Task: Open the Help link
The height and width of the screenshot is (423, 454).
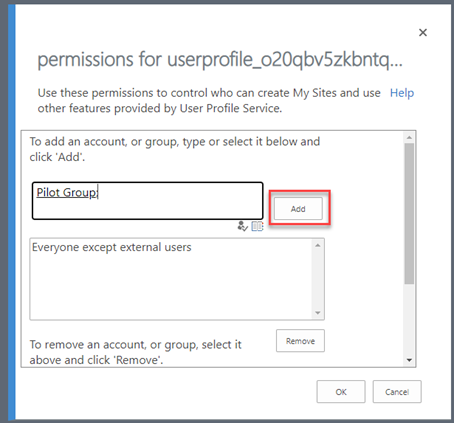Action: 402,93
